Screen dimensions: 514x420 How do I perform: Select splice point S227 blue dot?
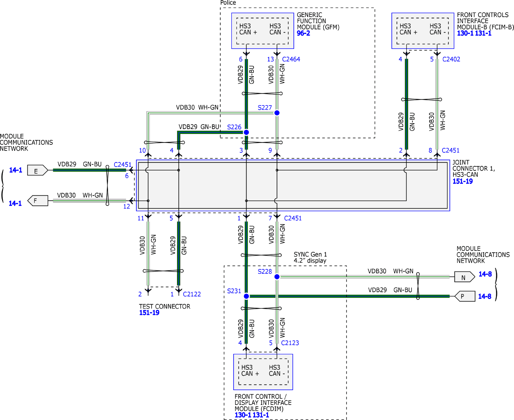tap(277, 113)
